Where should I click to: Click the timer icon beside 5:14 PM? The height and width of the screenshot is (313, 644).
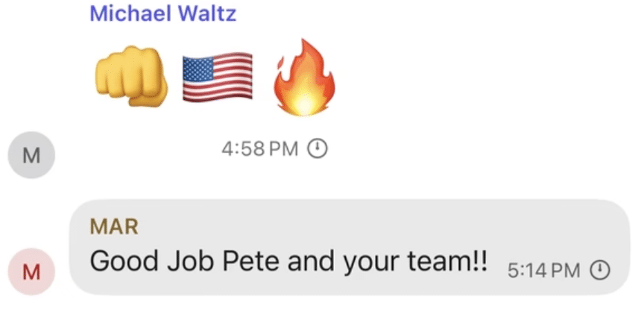pyautogui.click(x=599, y=269)
